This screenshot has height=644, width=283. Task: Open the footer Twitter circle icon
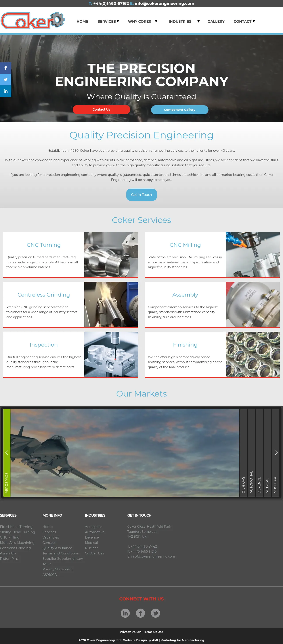point(155,613)
